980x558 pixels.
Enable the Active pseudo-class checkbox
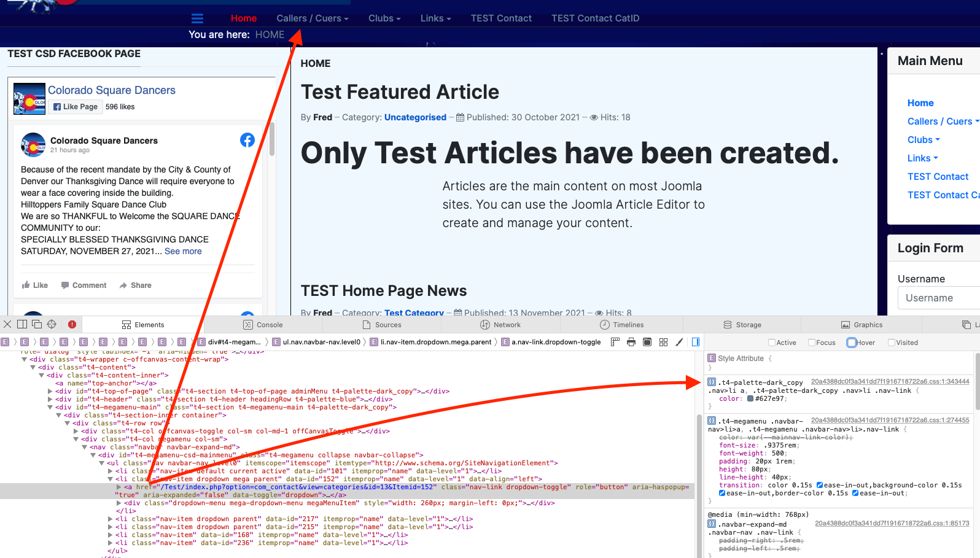[x=772, y=343]
